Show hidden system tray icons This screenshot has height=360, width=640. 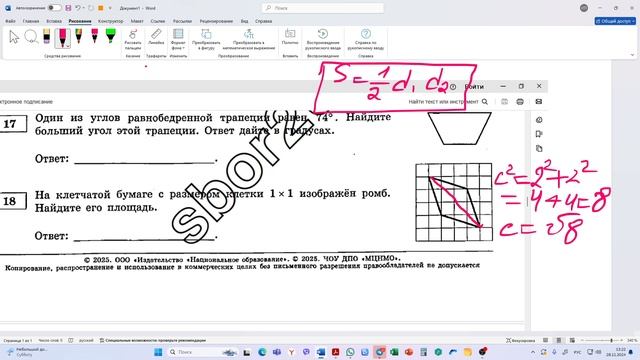coord(533,352)
